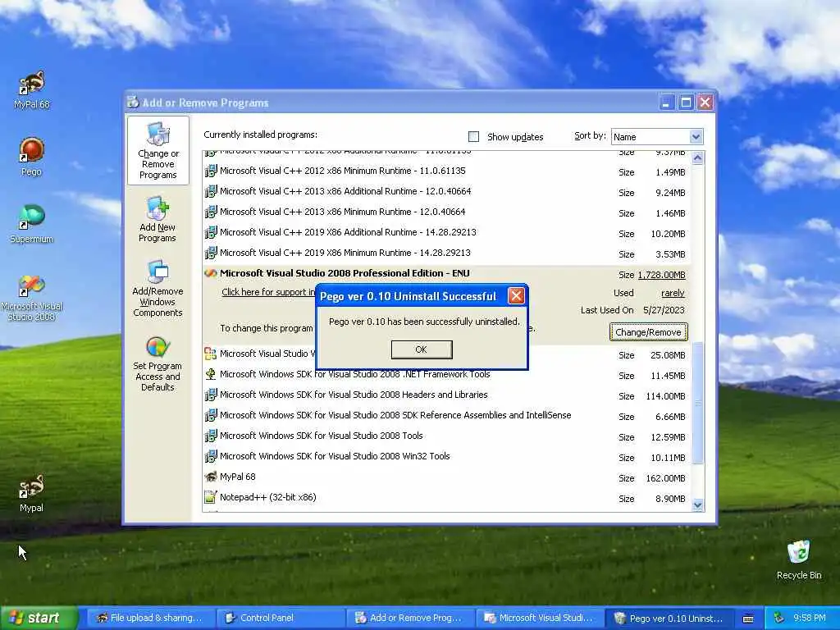Image resolution: width=840 pixels, height=630 pixels.
Task: Select MyPal 68 list entry icon
Action: coord(211,477)
